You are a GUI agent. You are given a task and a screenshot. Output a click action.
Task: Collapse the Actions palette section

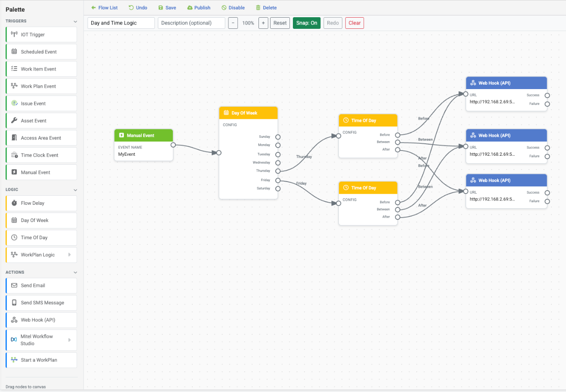click(x=75, y=272)
